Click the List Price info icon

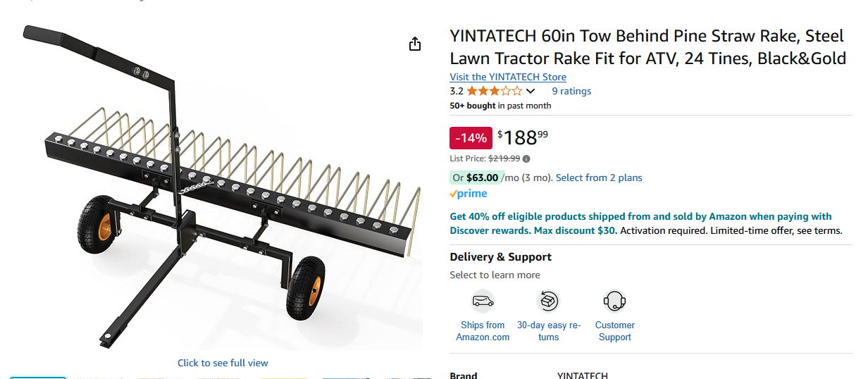pos(526,159)
